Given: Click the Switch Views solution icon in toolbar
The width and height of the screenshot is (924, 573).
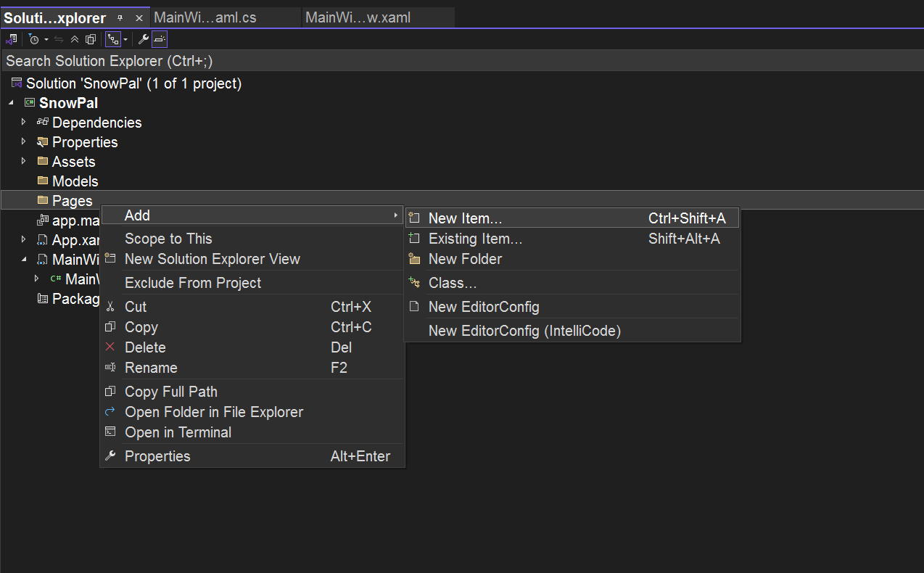Looking at the screenshot, I should click(11, 39).
